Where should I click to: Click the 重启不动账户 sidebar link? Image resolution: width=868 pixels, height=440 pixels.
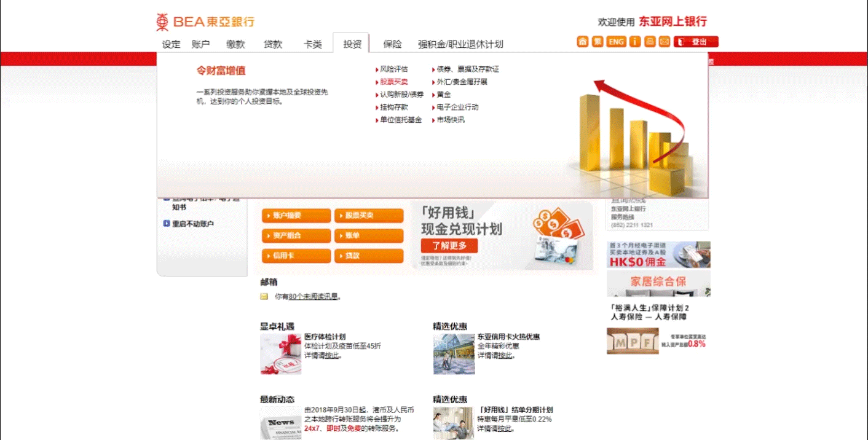(193, 224)
